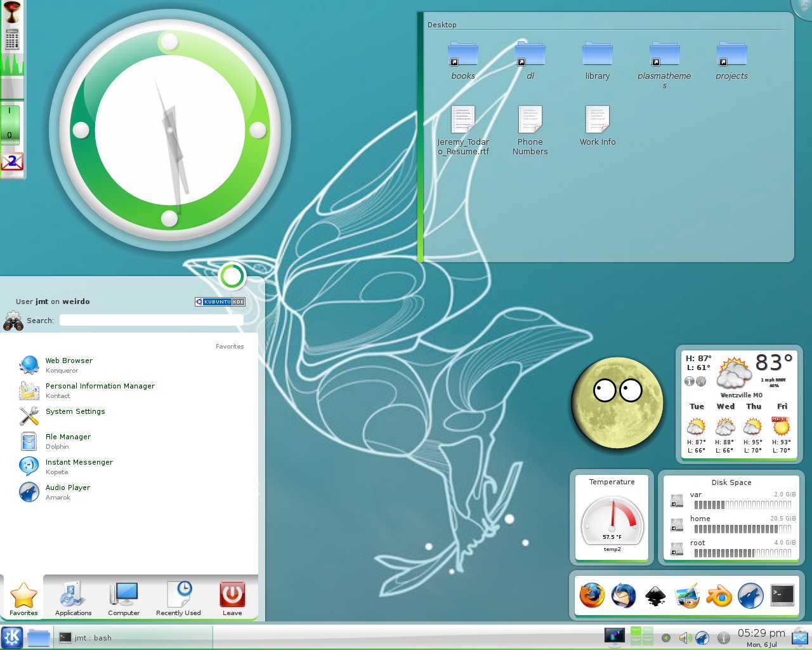The width and height of the screenshot is (812, 650).
Task: Open the projects folder
Action: click(x=731, y=60)
